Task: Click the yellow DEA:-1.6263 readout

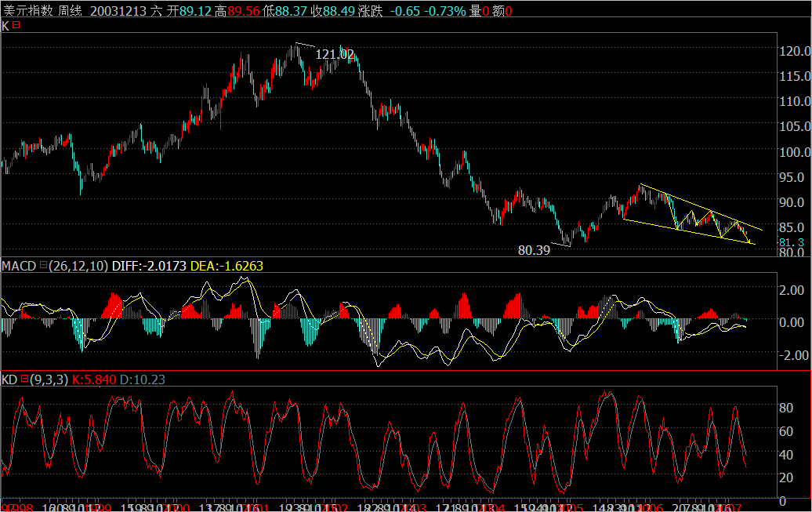Action: pos(227,266)
